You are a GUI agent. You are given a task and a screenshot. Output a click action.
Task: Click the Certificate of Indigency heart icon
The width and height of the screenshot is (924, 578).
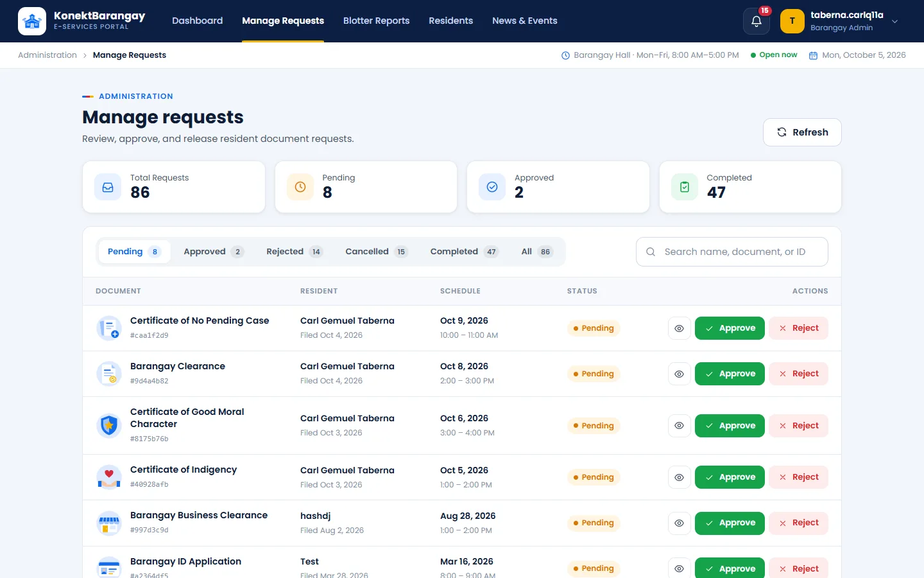point(109,477)
